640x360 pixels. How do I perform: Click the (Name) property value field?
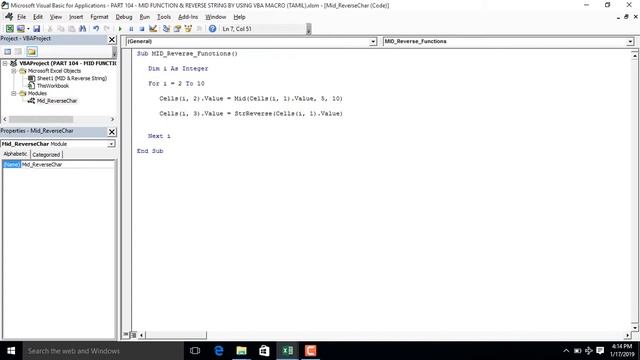(67, 164)
